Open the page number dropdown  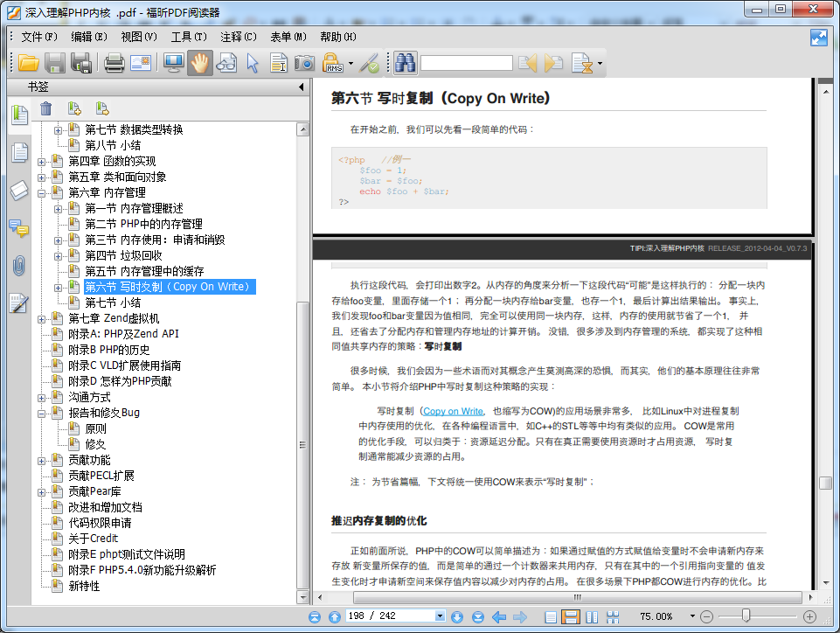[440, 616]
